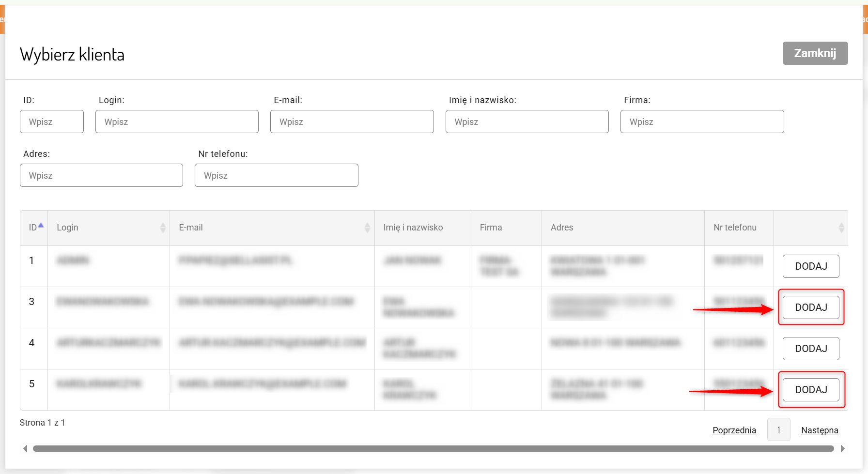Add customer in row with ID 4
Image resolution: width=868 pixels, height=474 pixels.
tap(810, 349)
